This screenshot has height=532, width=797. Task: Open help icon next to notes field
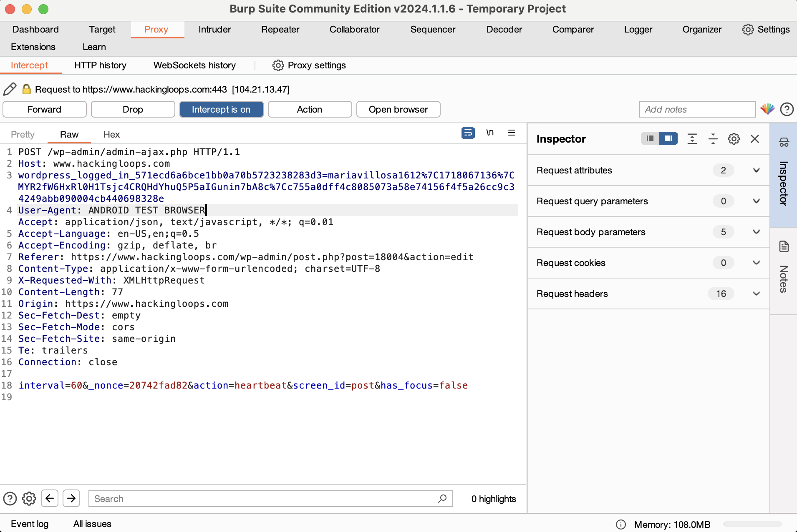point(787,109)
